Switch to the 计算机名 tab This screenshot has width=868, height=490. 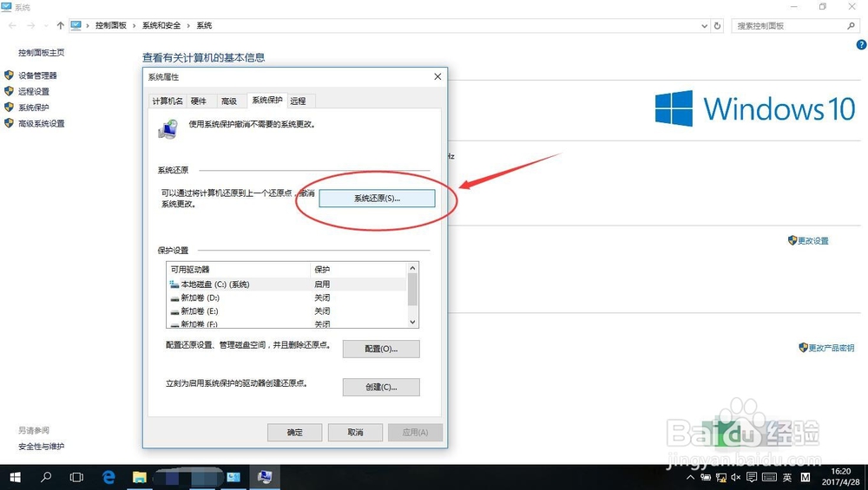pos(168,101)
